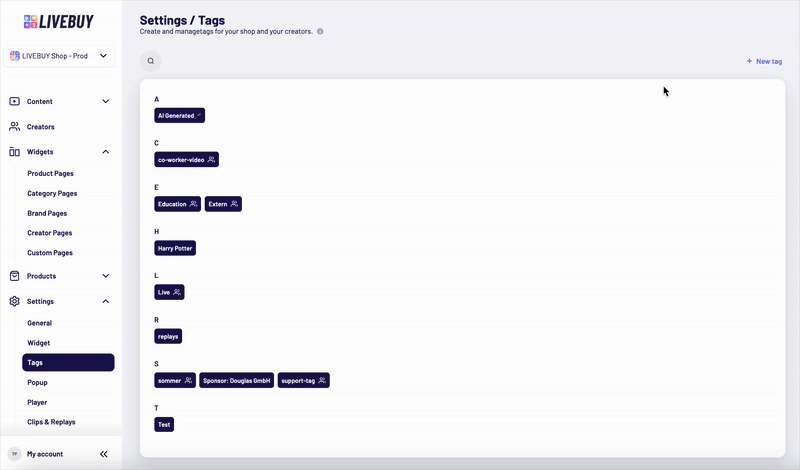The image size is (800, 470).
Task: Collapse the Settings menu chevron
Action: (x=106, y=302)
